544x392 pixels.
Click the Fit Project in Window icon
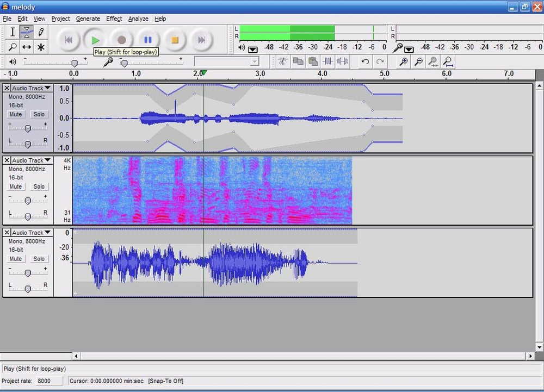pos(447,61)
